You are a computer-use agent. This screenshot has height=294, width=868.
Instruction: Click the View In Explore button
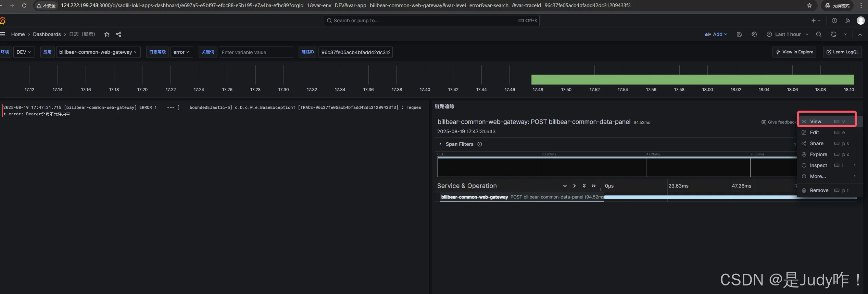point(794,52)
